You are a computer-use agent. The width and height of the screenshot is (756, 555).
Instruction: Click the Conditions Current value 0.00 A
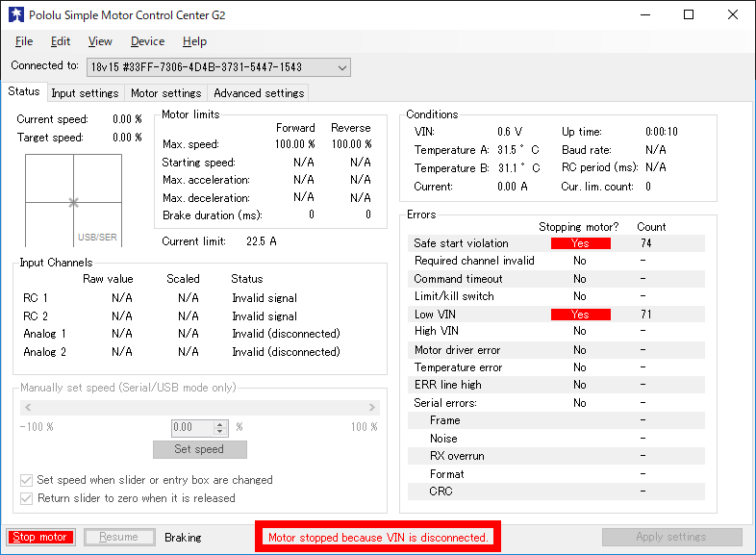click(x=512, y=187)
